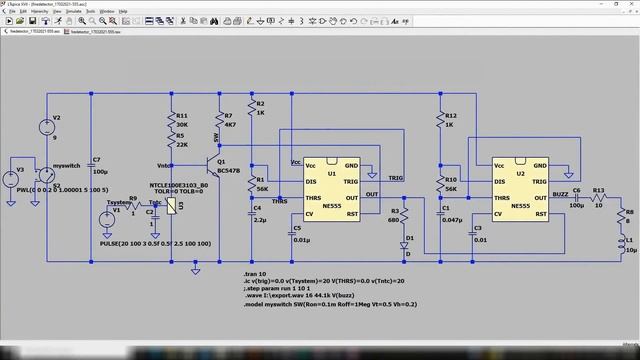The image size is (640, 360).
Task: Find with the binoculars icon
Action: 214,21
